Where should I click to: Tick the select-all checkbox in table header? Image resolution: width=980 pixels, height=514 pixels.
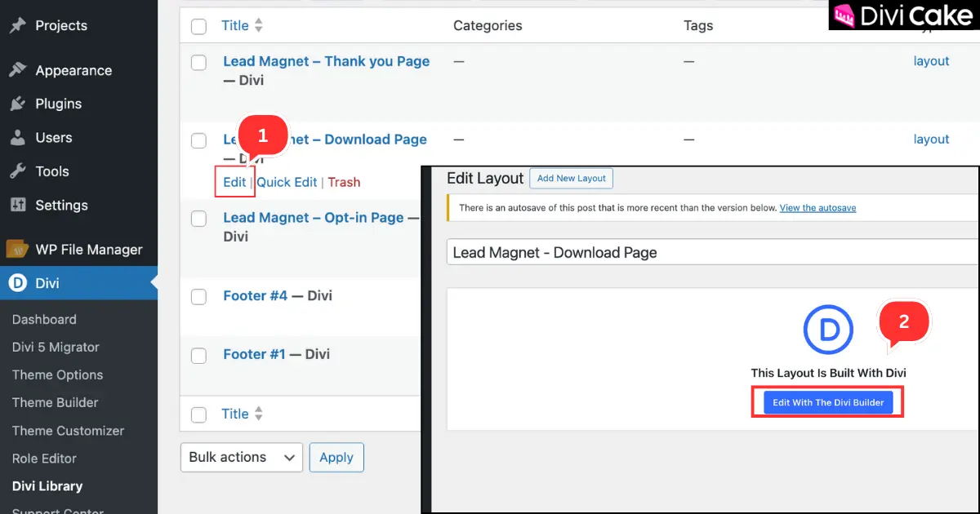(x=198, y=26)
